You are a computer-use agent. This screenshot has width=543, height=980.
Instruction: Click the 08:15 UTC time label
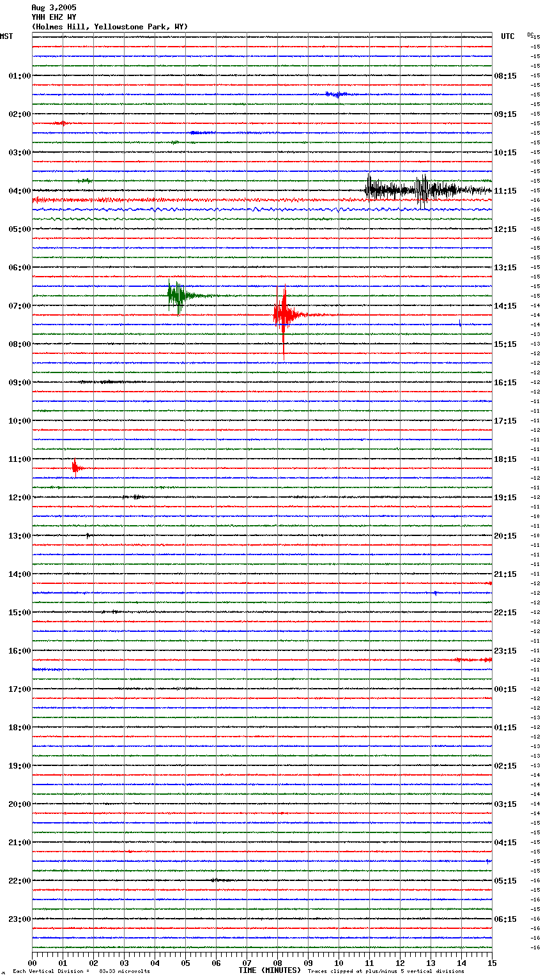(505, 76)
